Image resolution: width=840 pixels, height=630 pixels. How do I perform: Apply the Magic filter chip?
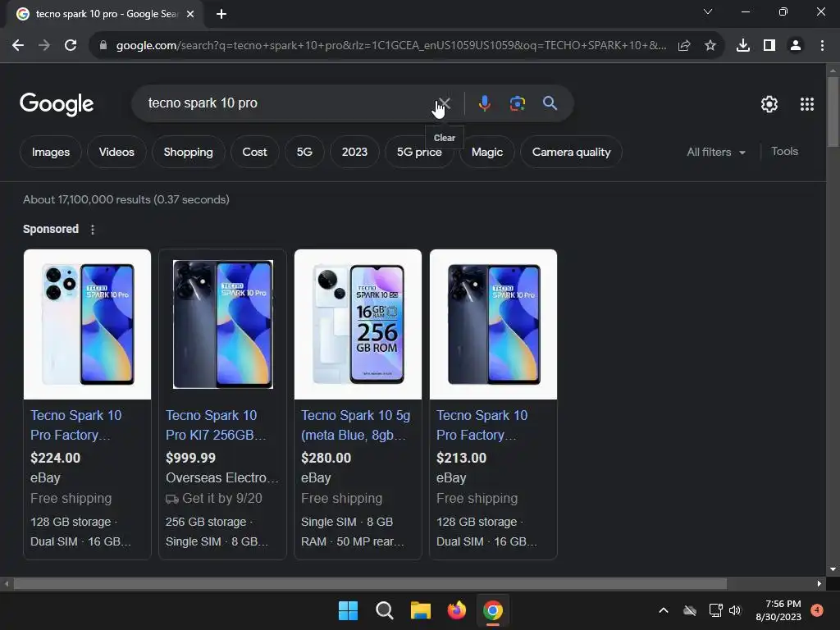click(x=487, y=152)
